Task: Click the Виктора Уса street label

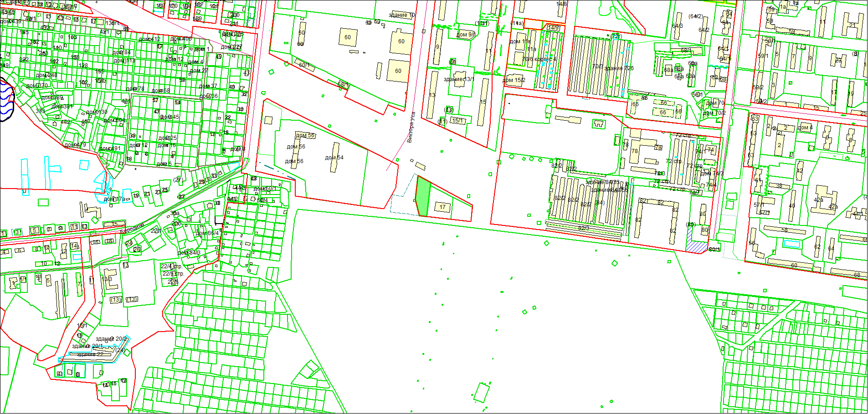Action: click(411, 128)
